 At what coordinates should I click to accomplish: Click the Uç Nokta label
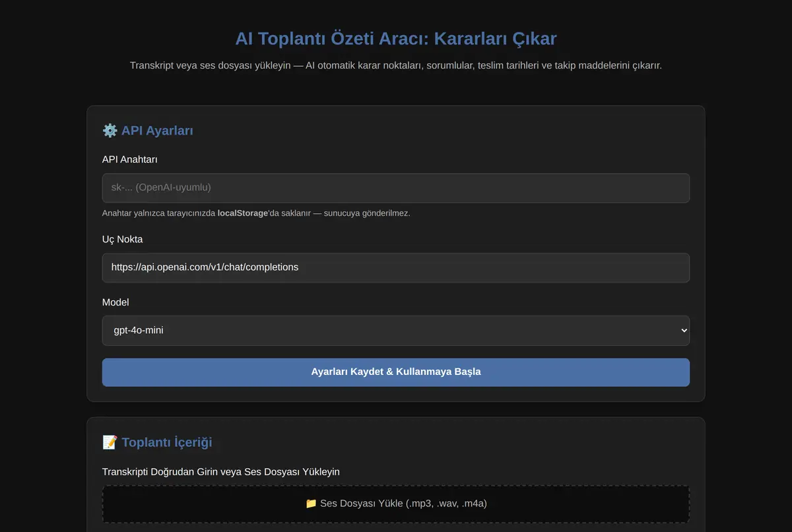[x=122, y=239]
